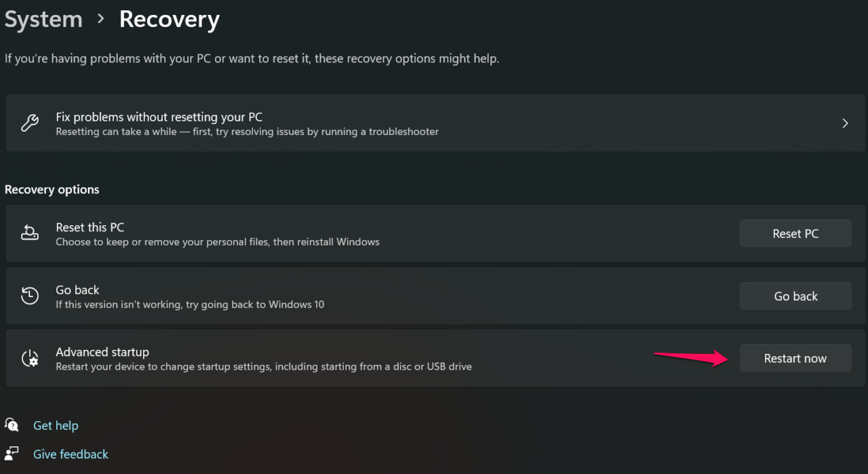Select the Reset this PC title text
This screenshot has width=868, height=474.
pyautogui.click(x=90, y=227)
